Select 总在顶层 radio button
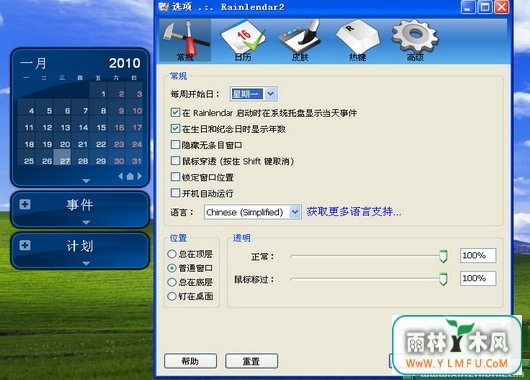530x380 pixels. [172, 254]
